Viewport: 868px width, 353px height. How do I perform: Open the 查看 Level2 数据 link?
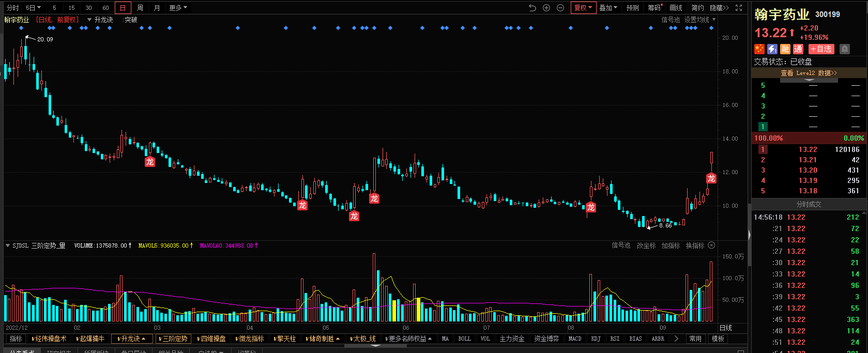[x=809, y=73]
